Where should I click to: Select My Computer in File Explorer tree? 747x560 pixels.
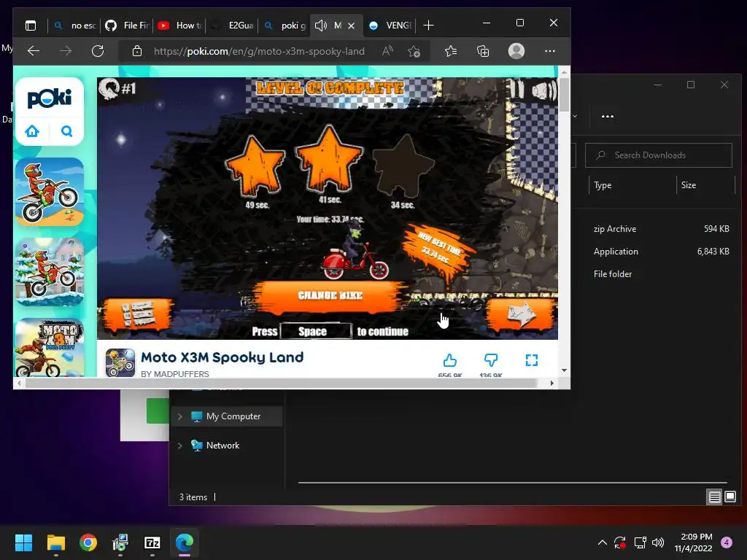click(x=233, y=416)
